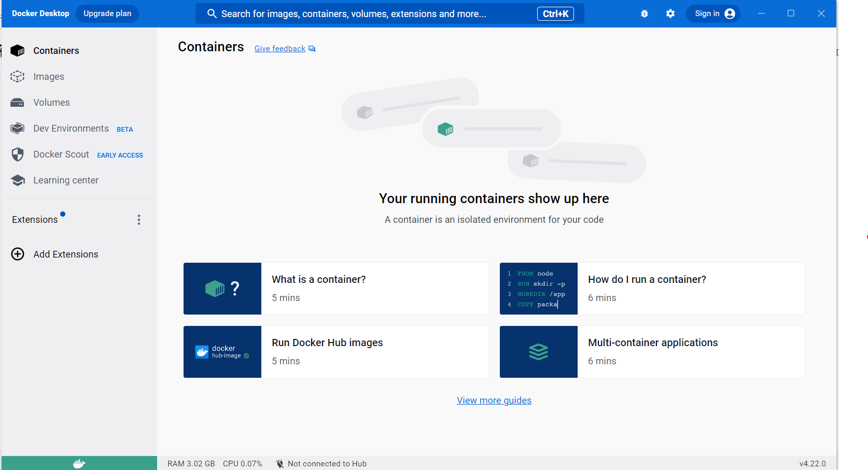868x470 pixels.
Task: Open the Multi-container applications thumbnail
Action: [539, 352]
